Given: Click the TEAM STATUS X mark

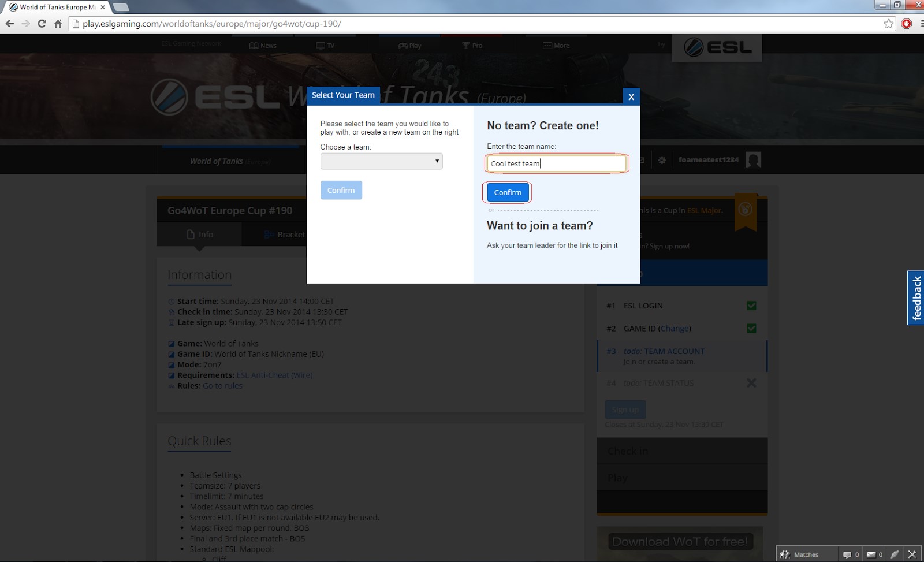Looking at the screenshot, I should tap(751, 383).
